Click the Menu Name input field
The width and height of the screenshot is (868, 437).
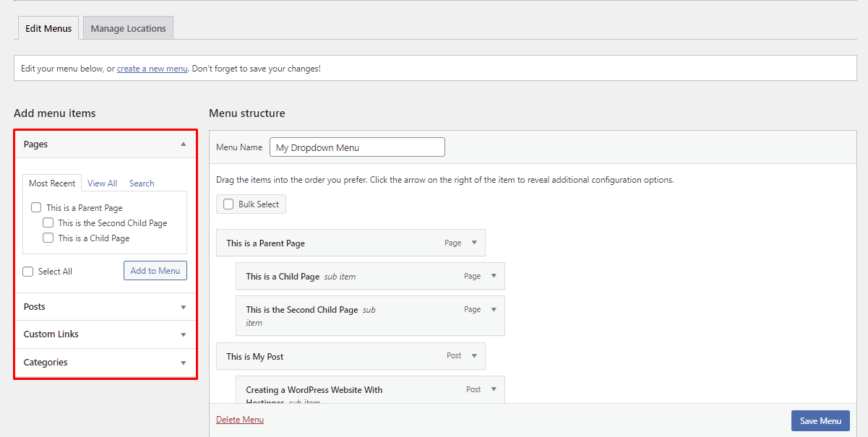tap(356, 147)
